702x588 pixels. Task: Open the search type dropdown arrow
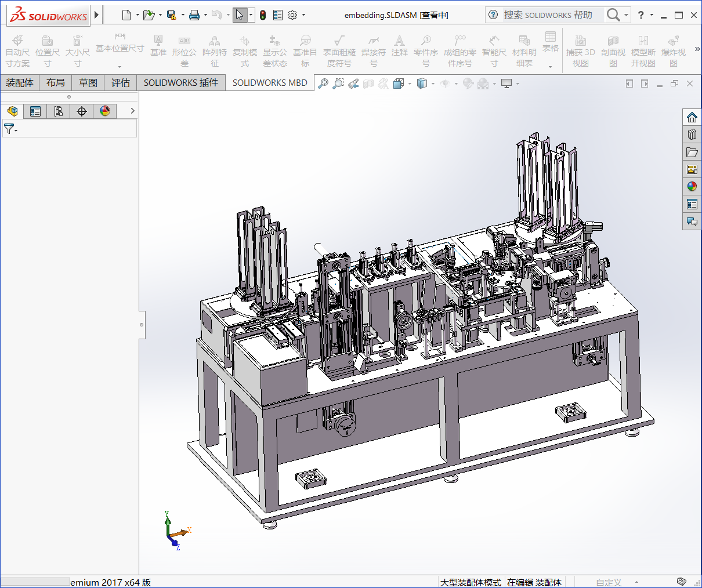[x=626, y=15]
